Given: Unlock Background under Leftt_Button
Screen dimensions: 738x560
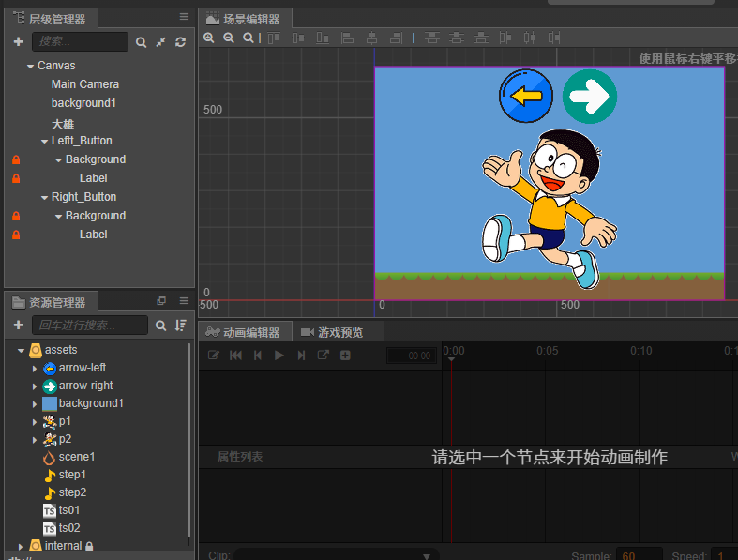Looking at the screenshot, I should click(16, 159).
